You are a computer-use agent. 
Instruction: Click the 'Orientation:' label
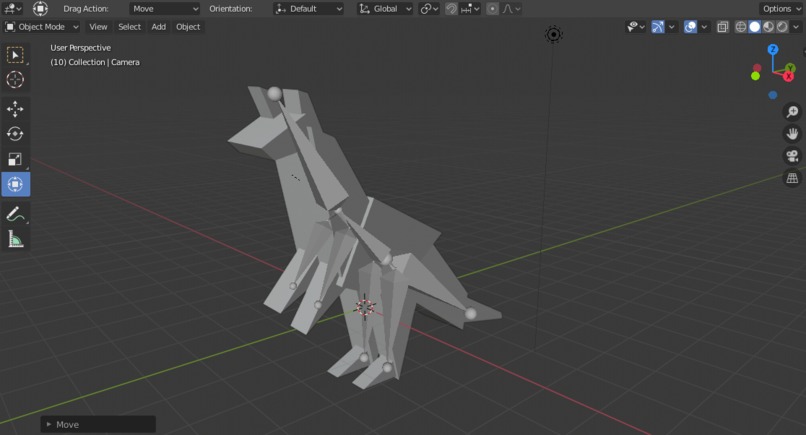click(231, 9)
